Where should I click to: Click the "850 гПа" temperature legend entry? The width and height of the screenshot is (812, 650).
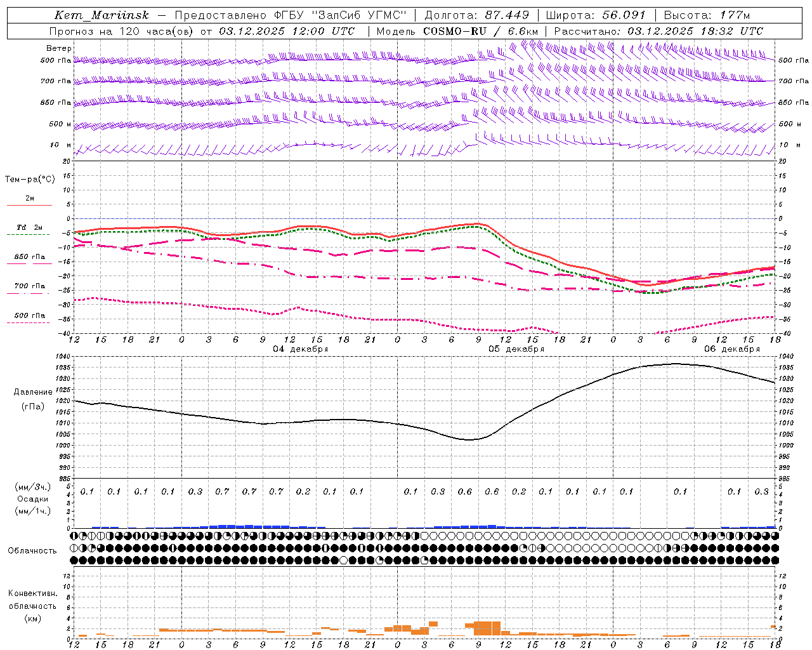pyautogui.click(x=30, y=256)
